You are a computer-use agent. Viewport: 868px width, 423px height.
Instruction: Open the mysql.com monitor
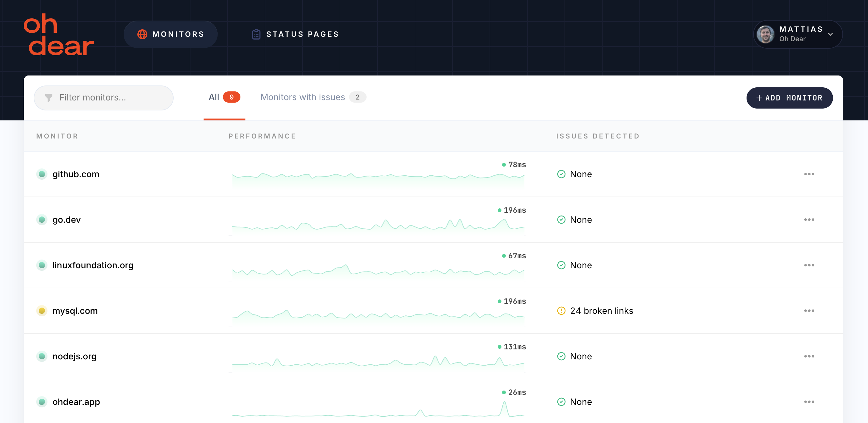click(75, 311)
